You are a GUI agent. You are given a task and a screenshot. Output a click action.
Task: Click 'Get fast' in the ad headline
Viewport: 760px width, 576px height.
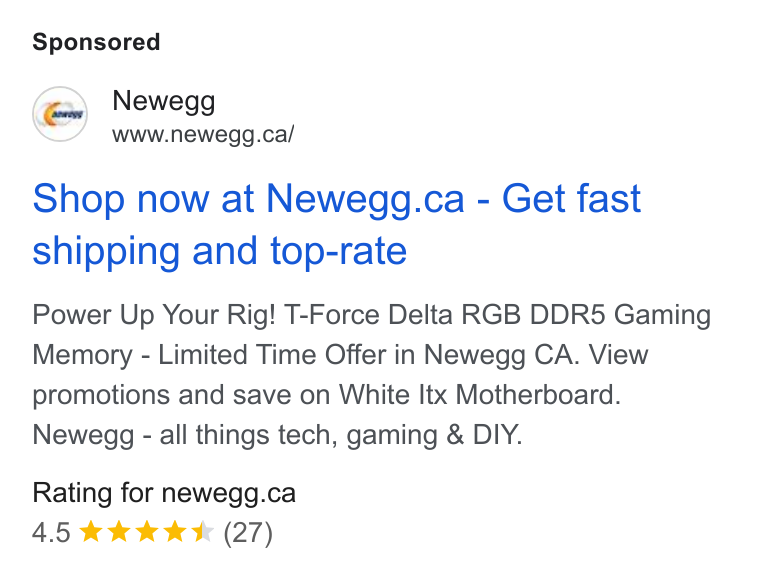571,199
